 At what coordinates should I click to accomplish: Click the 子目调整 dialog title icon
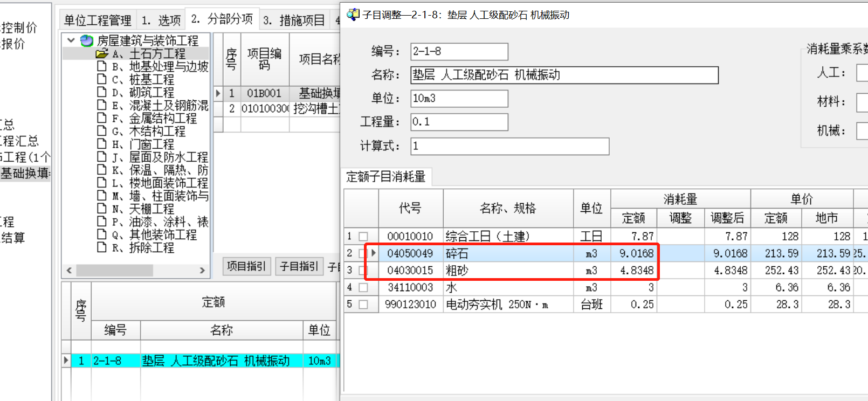tap(353, 15)
